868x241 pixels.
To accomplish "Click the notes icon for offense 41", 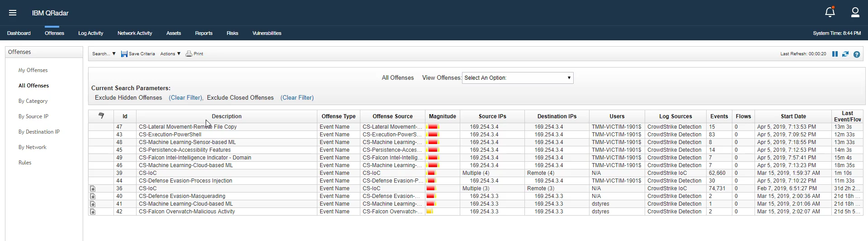I will pos(93,204).
